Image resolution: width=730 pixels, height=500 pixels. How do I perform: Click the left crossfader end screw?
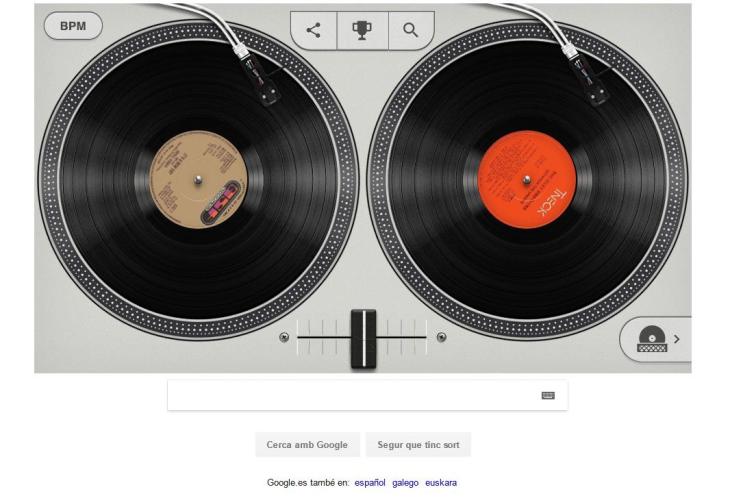(284, 337)
